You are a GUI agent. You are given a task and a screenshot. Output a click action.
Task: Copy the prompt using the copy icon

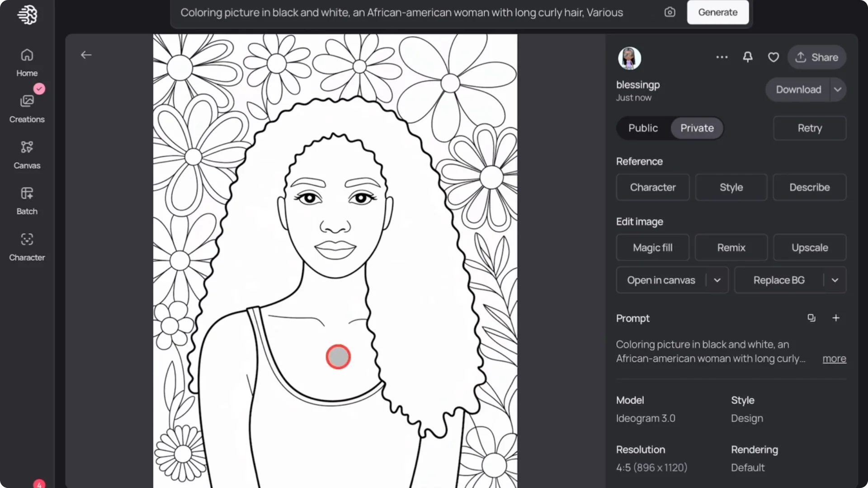[x=811, y=318]
